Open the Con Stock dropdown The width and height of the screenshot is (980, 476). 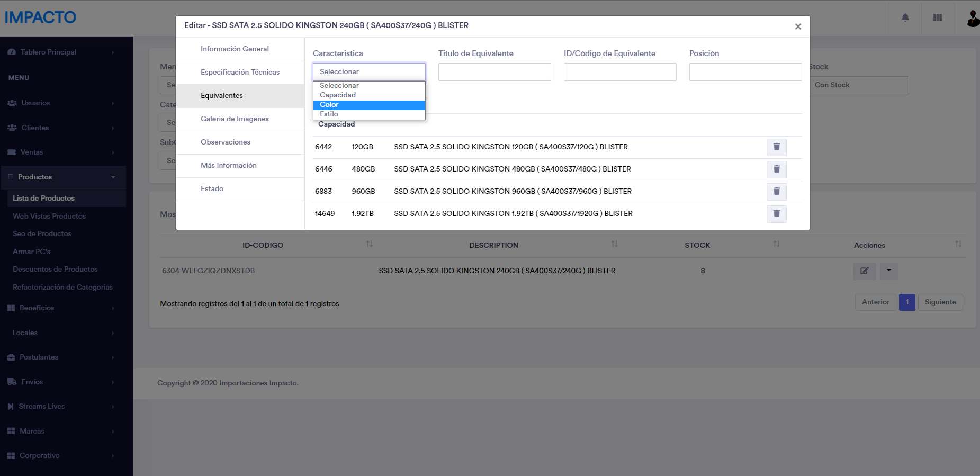click(x=859, y=85)
